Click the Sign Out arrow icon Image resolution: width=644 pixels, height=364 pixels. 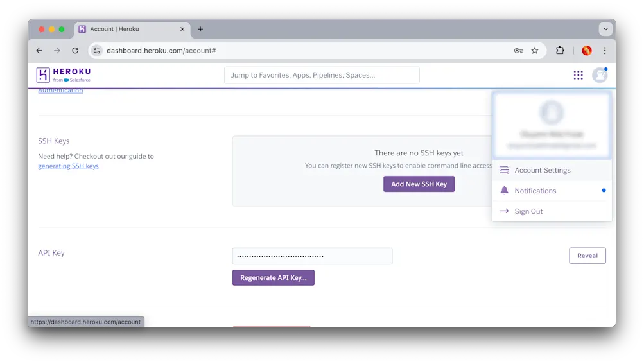tap(504, 211)
